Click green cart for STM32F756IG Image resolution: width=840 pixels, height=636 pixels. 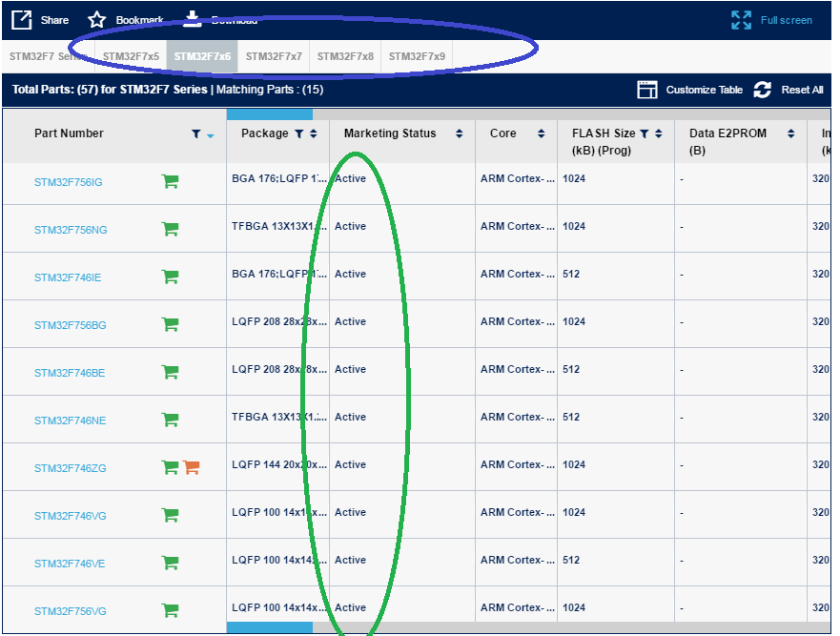(171, 181)
